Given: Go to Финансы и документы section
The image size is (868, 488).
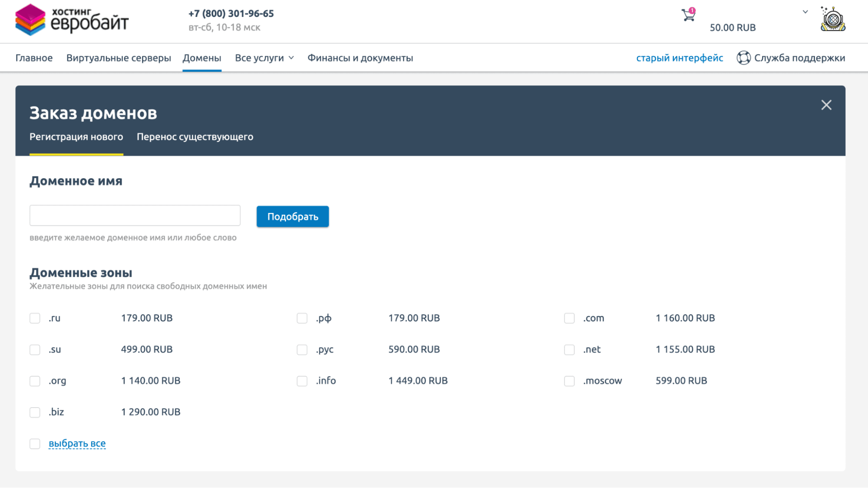Looking at the screenshot, I should [x=360, y=58].
